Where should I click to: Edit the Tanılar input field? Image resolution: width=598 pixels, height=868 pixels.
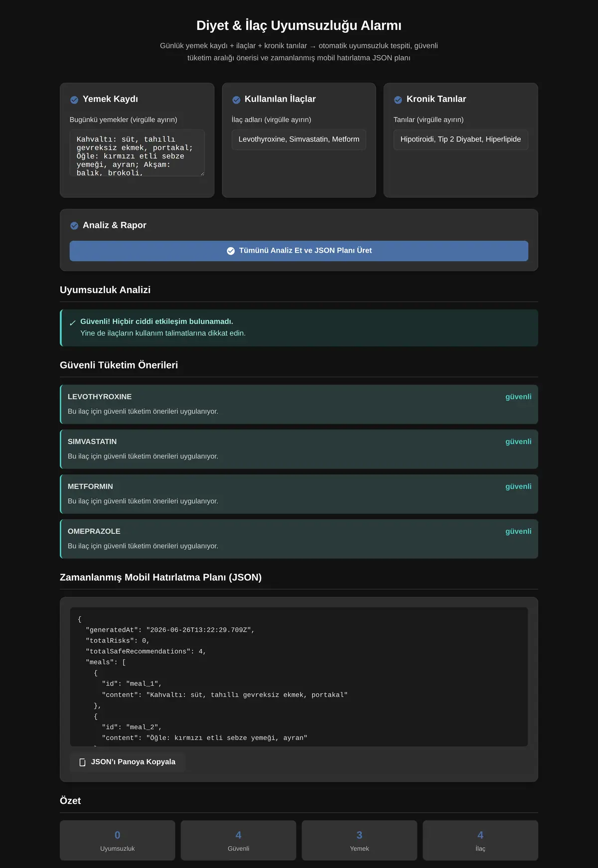click(x=461, y=140)
